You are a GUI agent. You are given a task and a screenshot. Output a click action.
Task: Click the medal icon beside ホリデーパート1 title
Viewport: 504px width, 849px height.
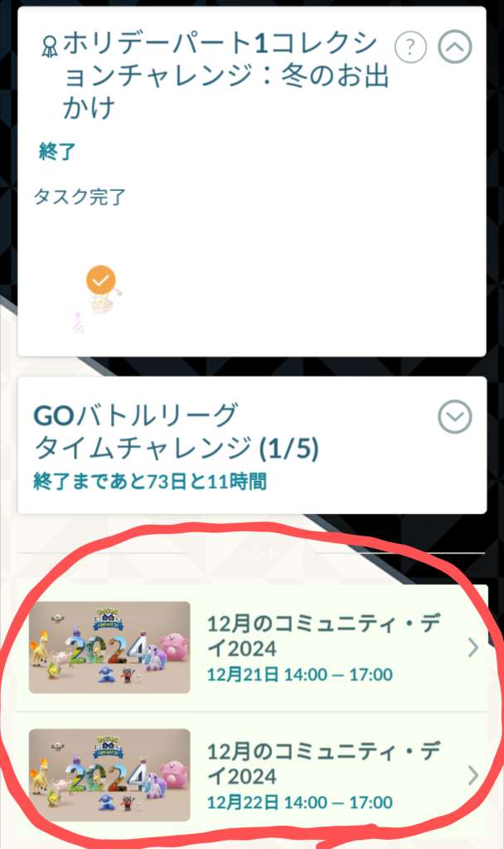[49, 47]
